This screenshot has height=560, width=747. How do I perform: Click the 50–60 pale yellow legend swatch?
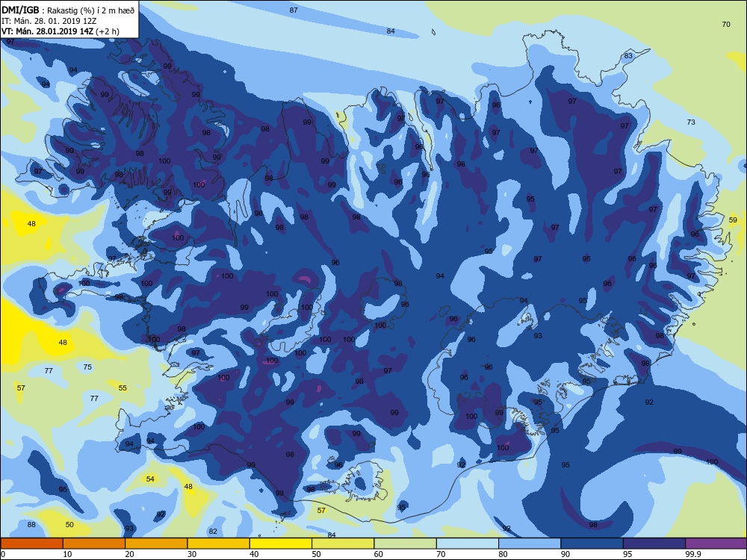tap(343, 544)
